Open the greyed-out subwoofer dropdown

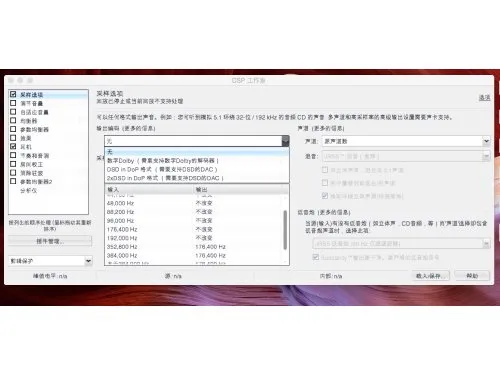point(401,244)
